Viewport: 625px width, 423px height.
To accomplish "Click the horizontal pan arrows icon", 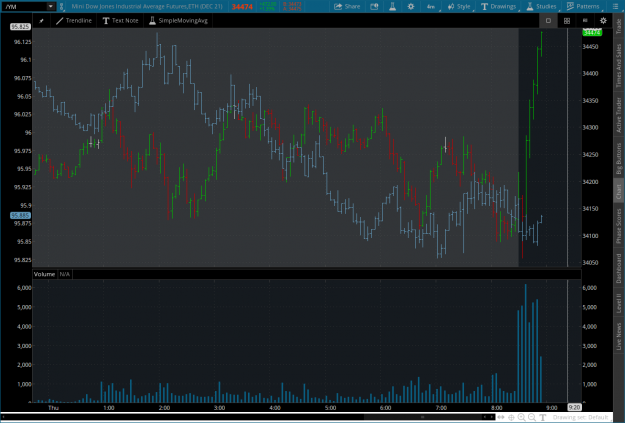I will (x=501, y=417).
